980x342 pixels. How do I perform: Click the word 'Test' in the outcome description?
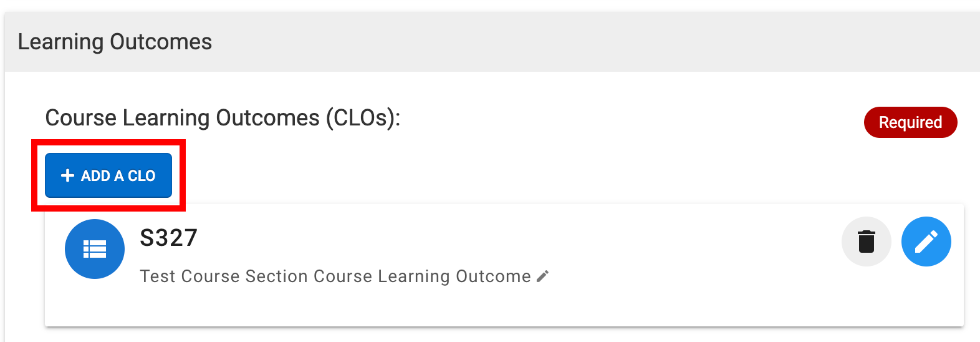pyautogui.click(x=158, y=276)
